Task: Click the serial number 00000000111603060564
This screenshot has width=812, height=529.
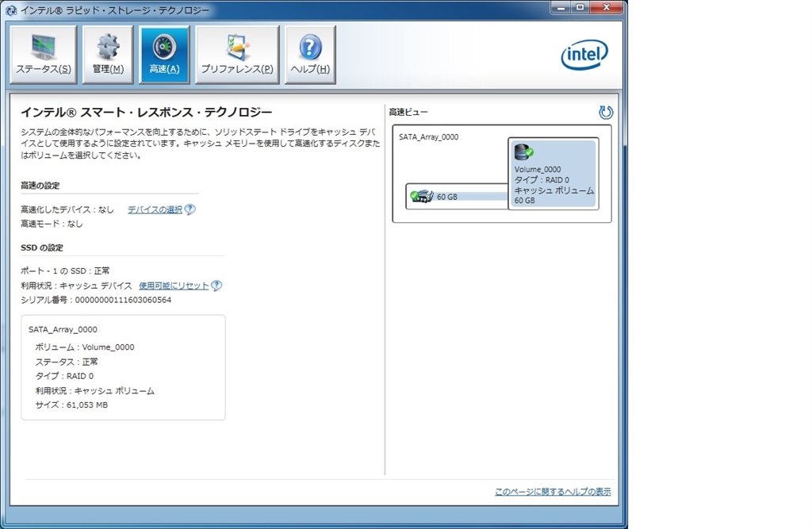Action: coord(123,300)
